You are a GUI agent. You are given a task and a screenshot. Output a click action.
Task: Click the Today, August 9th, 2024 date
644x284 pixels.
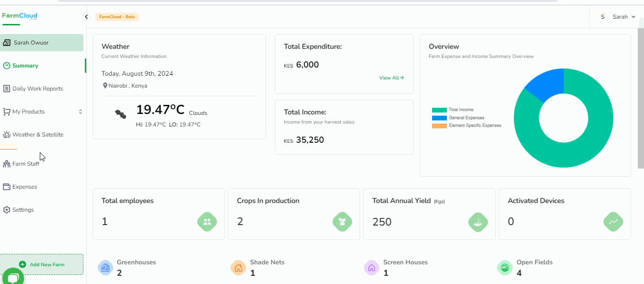137,74
